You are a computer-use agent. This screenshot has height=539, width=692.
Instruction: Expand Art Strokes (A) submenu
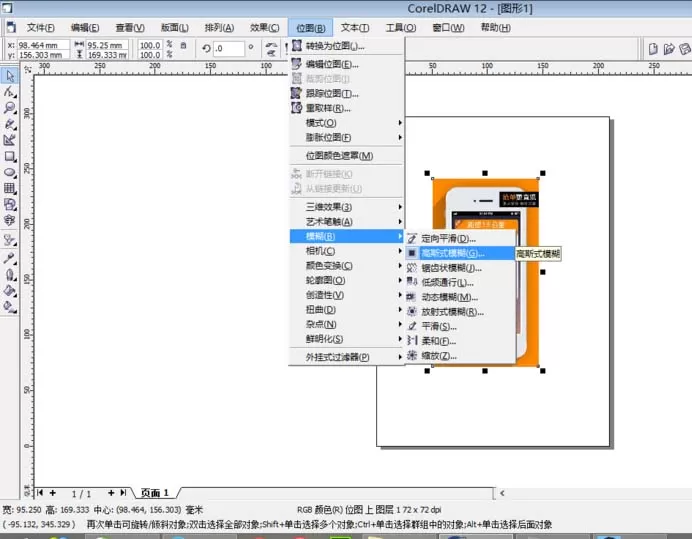pos(346,221)
